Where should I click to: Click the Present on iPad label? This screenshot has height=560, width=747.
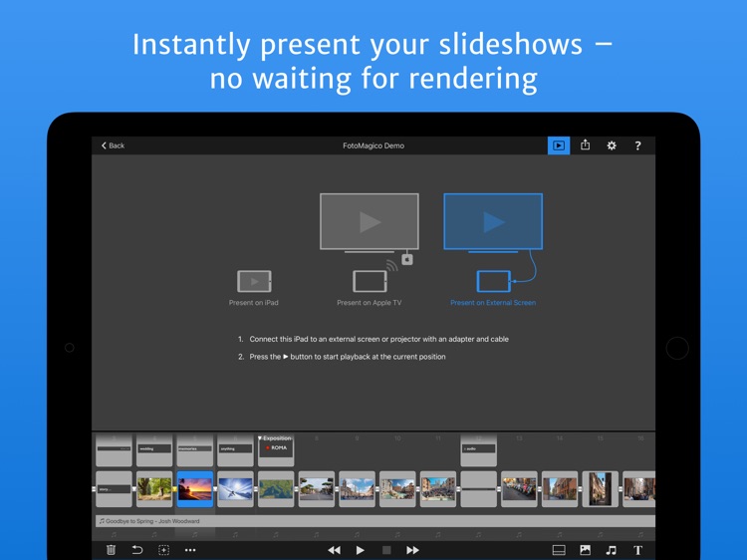point(253,303)
